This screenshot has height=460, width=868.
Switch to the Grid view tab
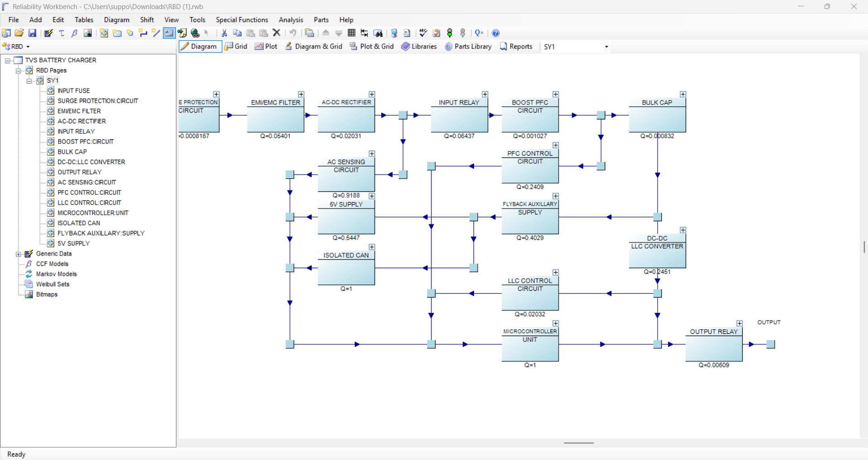[x=236, y=47]
